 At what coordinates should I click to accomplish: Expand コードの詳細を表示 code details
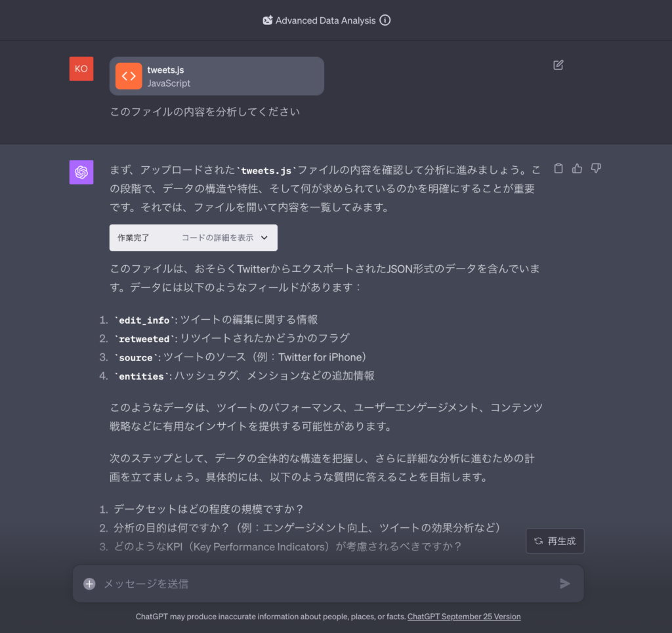point(217,238)
